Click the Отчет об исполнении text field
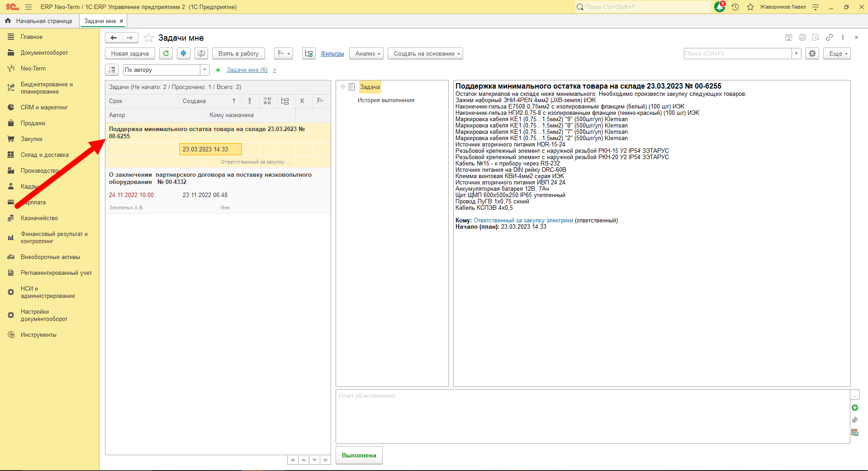 [593, 416]
